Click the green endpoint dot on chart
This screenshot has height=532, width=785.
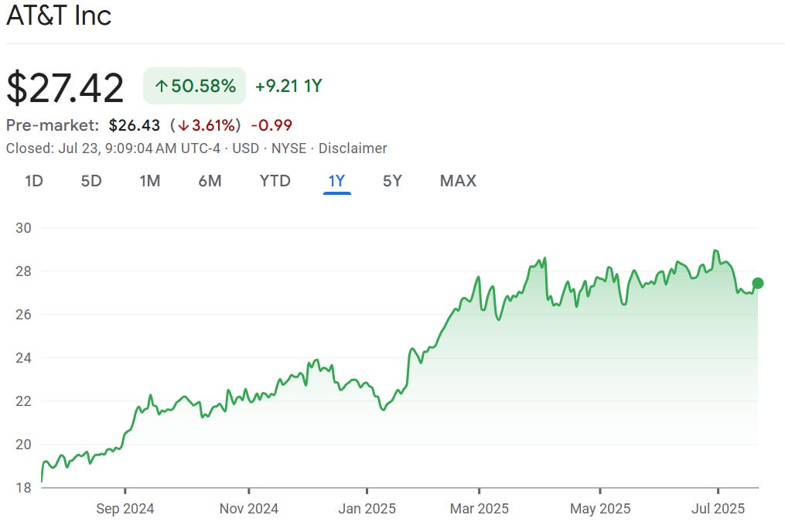[x=758, y=283]
